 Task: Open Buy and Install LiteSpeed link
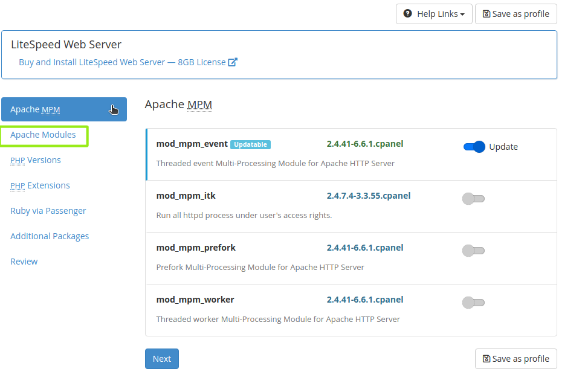pos(122,62)
